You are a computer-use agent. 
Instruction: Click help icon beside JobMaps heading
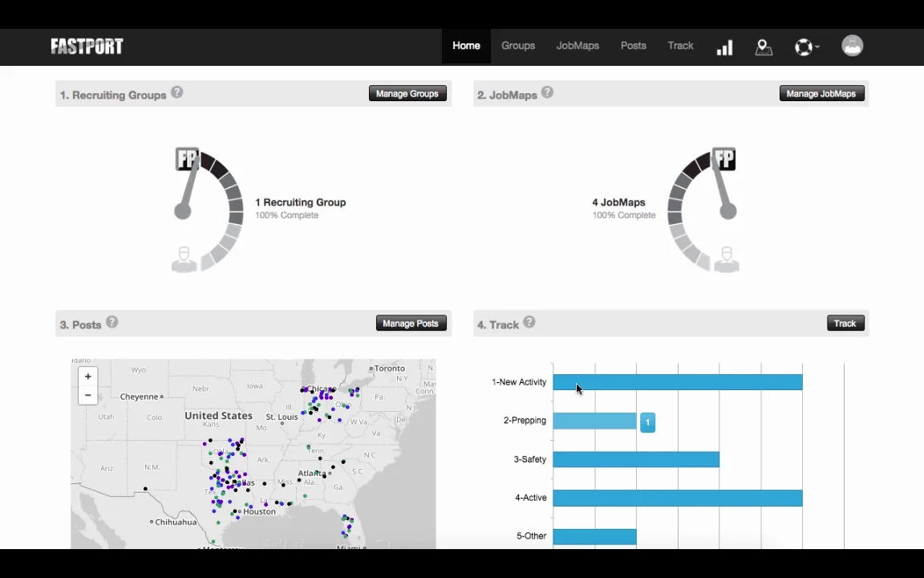point(547,92)
